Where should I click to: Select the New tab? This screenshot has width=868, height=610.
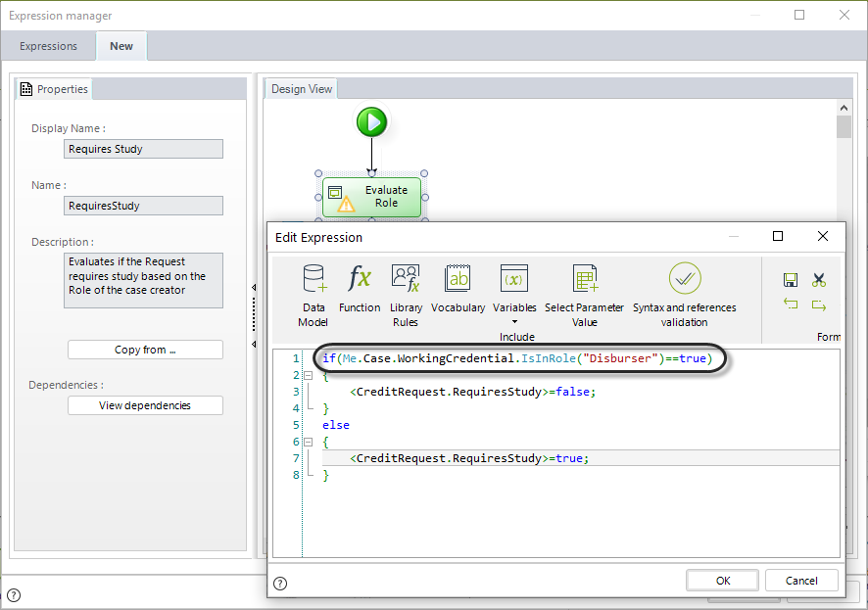coord(121,46)
